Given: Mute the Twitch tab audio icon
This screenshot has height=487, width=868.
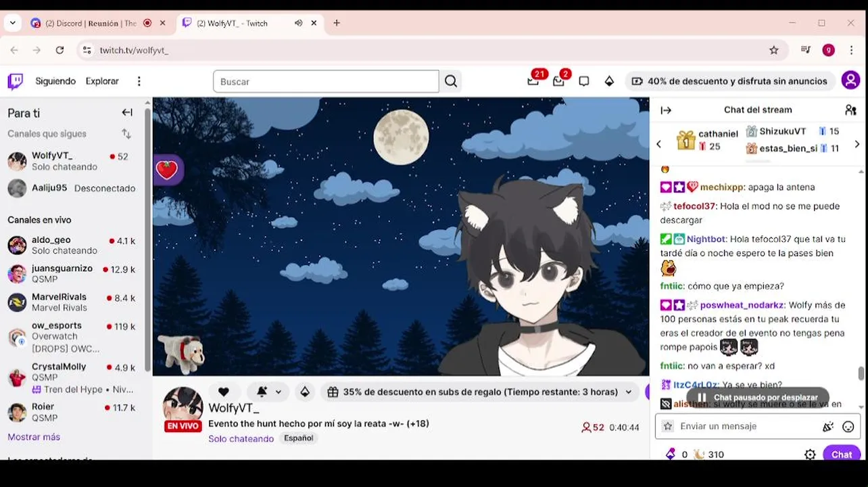Looking at the screenshot, I should 298,23.
